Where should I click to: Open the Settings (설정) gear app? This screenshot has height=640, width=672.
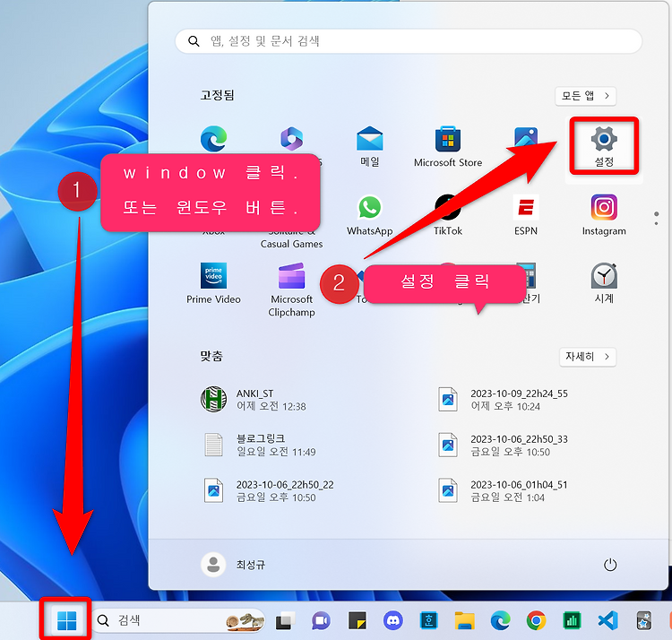point(604,147)
